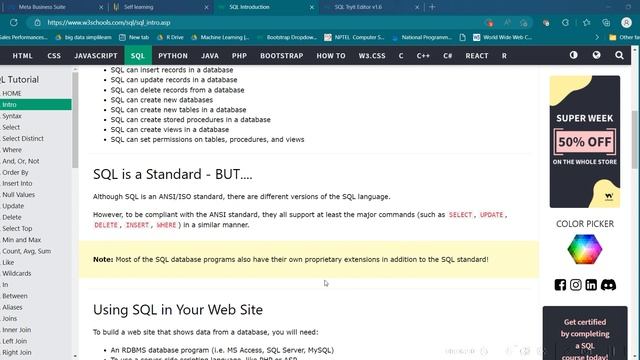Open the W3Schools Instagram icon

[x=576, y=285]
